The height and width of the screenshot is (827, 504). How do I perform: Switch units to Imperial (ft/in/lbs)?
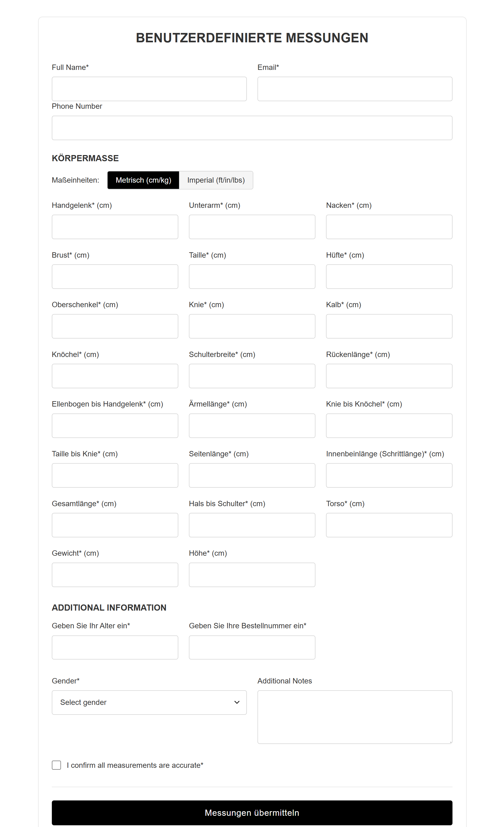[216, 180]
